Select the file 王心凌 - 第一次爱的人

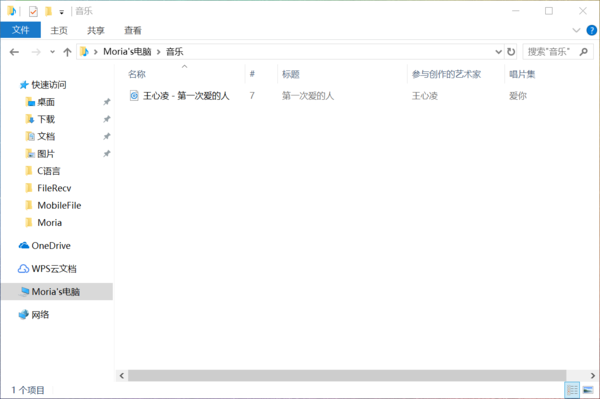(186, 96)
